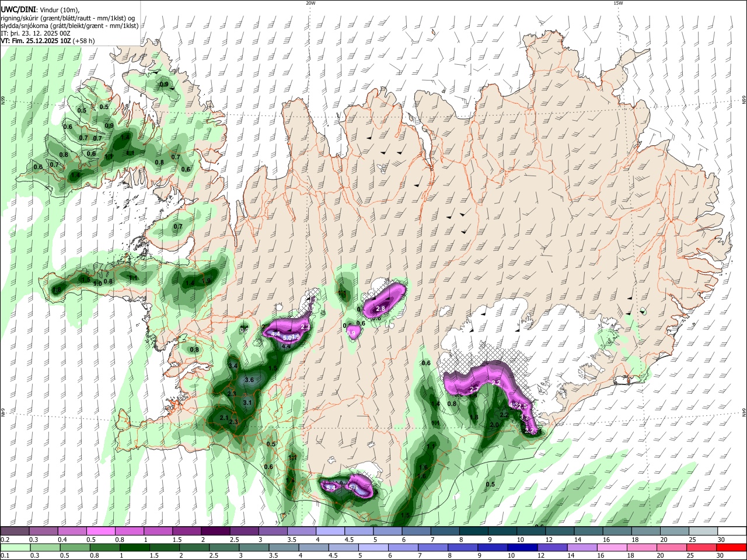Click the 3.1 precipitation value on the map
747x560 pixels.
[247, 402]
